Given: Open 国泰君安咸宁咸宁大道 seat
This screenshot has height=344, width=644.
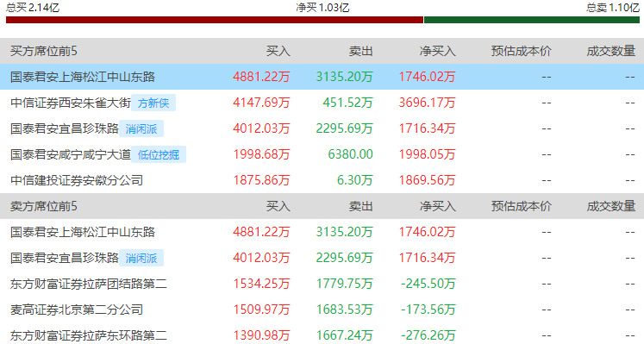Looking at the screenshot, I should coord(71,154).
